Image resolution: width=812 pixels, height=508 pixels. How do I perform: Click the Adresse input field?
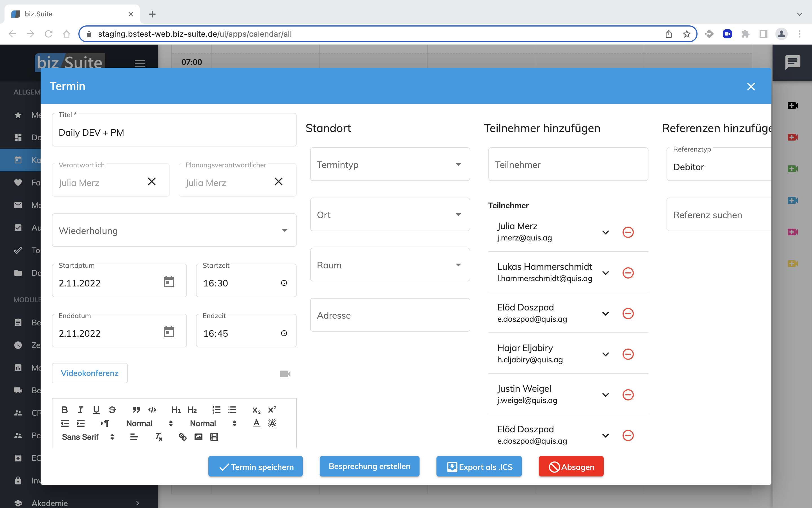pyautogui.click(x=390, y=315)
